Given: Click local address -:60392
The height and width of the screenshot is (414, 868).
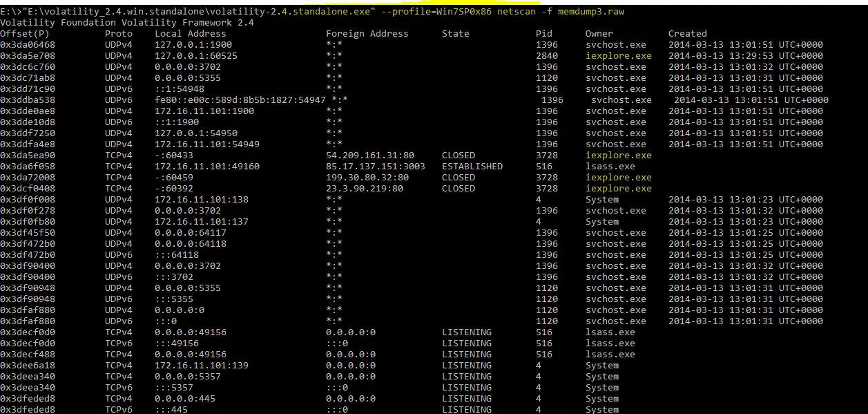Looking at the screenshot, I should coord(174,188).
